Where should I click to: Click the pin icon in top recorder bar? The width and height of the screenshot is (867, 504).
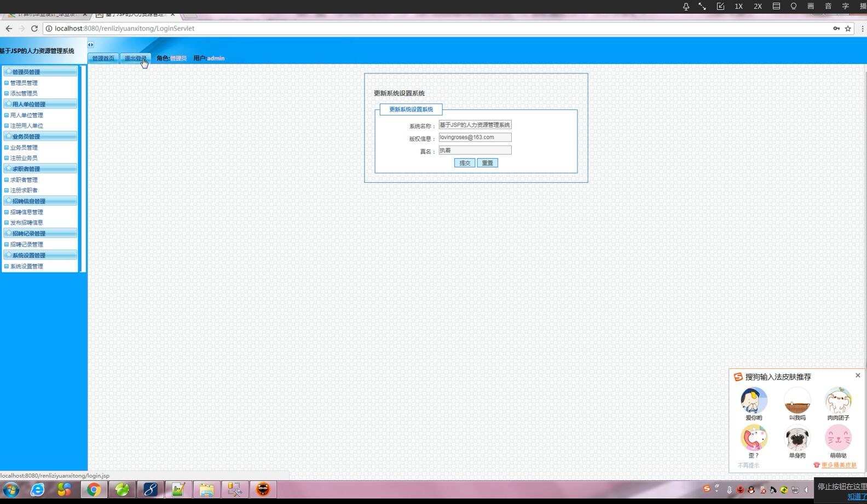coord(686,7)
